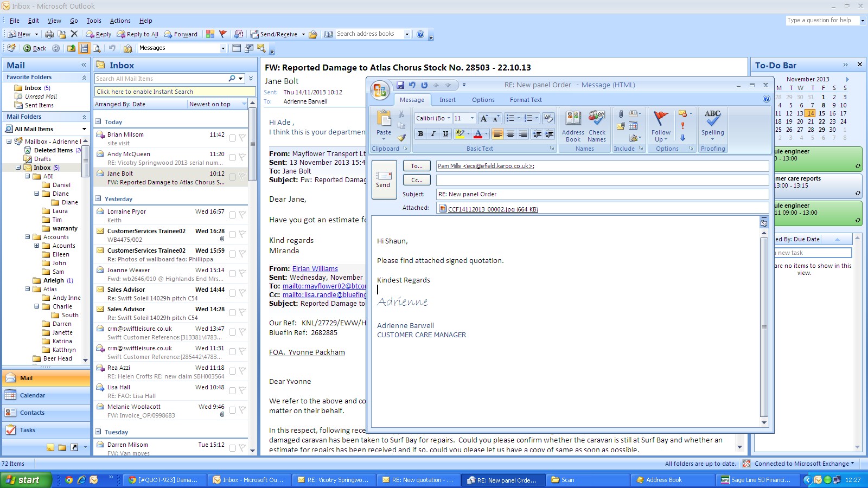The image size is (868, 488).
Task: Paste clipboard contents into the message
Action: tap(384, 124)
